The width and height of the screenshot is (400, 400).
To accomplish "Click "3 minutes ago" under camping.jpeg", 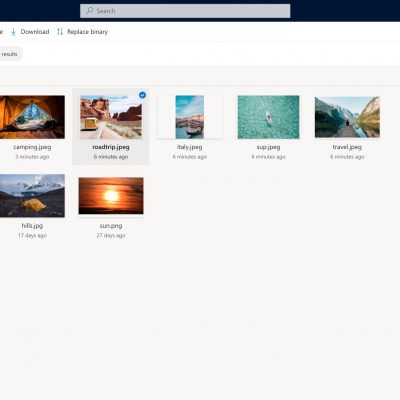I will tap(32, 157).
